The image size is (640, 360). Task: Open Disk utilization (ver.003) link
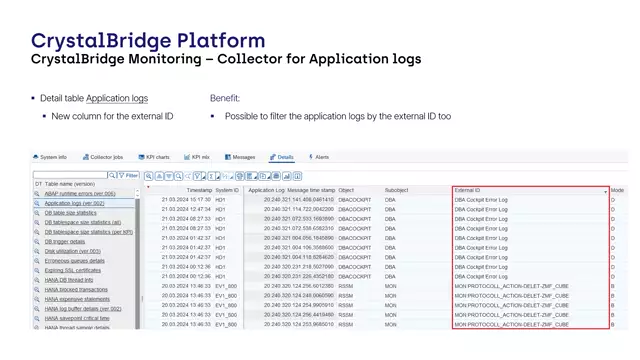click(x=72, y=251)
